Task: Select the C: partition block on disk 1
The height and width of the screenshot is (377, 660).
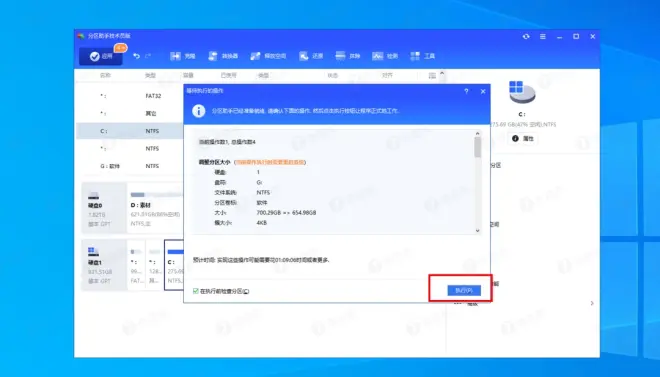Action: pyautogui.click(x=174, y=265)
